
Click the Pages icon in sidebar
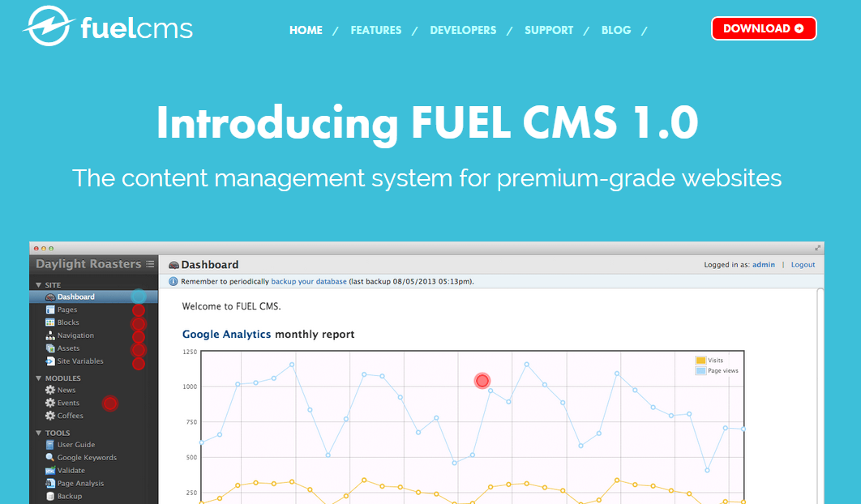[x=50, y=310]
